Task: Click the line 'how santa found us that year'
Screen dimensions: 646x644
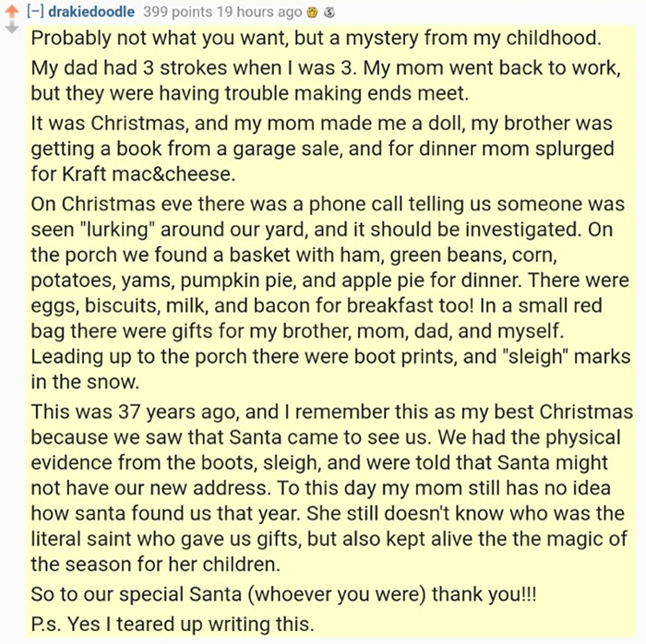Action: [328, 514]
